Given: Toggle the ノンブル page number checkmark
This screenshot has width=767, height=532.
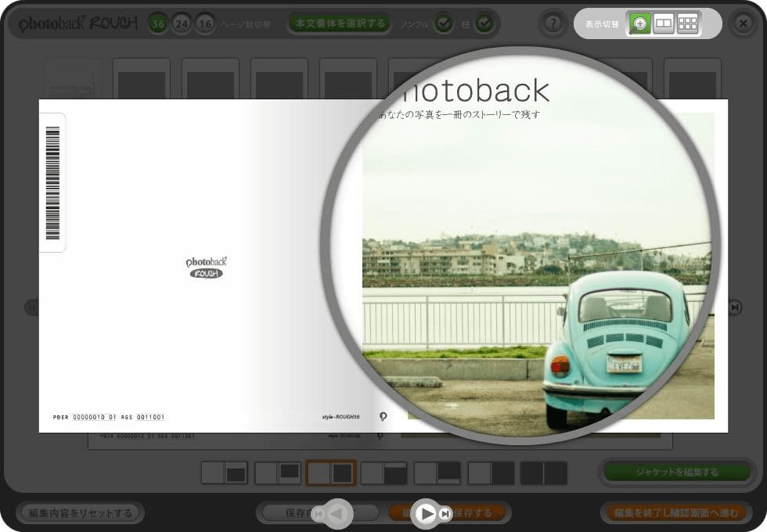Looking at the screenshot, I should [444, 24].
